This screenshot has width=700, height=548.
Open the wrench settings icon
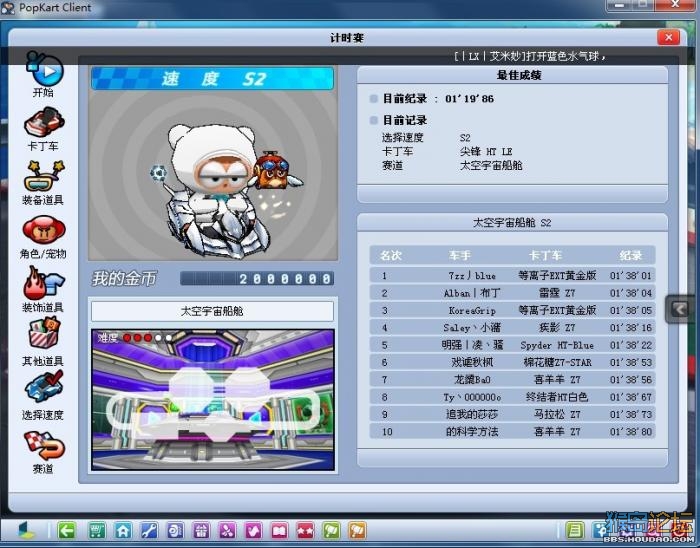click(149, 531)
